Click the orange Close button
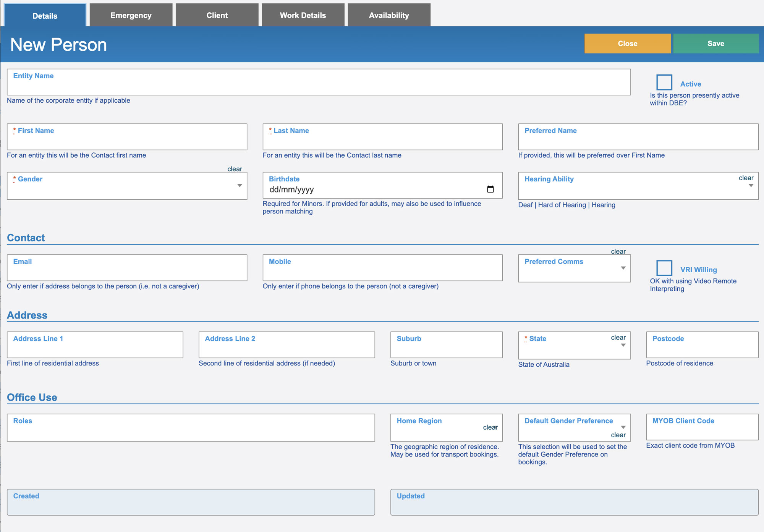Image resolution: width=764 pixels, height=532 pixels. tap(627, 44)
